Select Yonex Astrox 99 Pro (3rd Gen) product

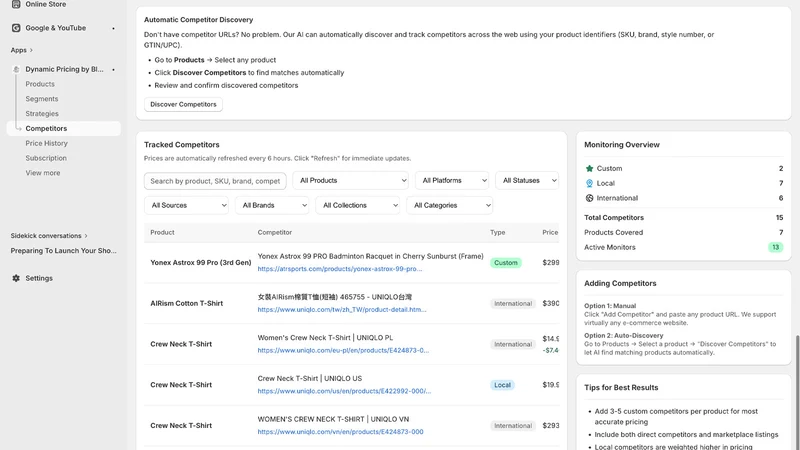click(x=201, y=263)
